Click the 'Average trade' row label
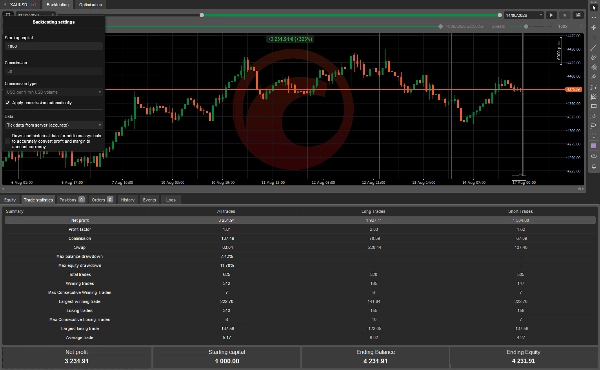Image resolution: width=600 pixels, height=370 pixels. pyautogui.click(x=80, y=338)
